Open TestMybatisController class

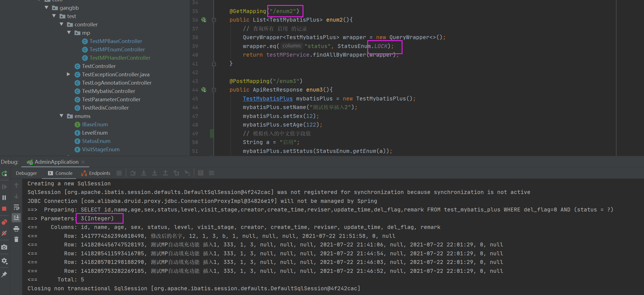[x=108, y=91]
